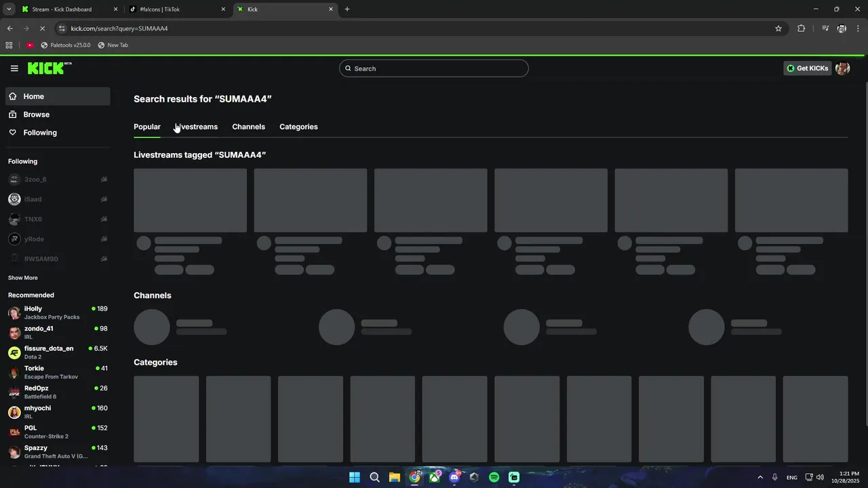Screen dimensions: 868x488
Task: Go back in browser history
Action: point(9,28)
